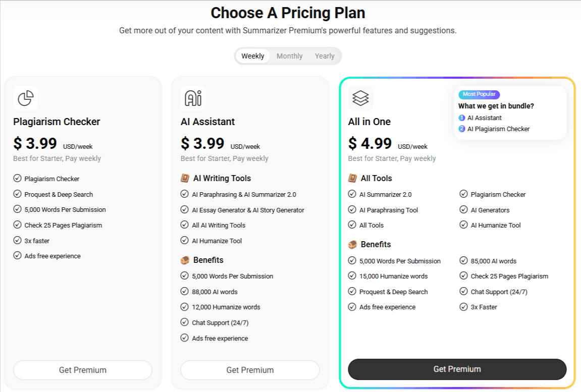Get Premium for AI Assistant plan
Image resolution: width=581 pixels, height=392 pixels.
250,370
